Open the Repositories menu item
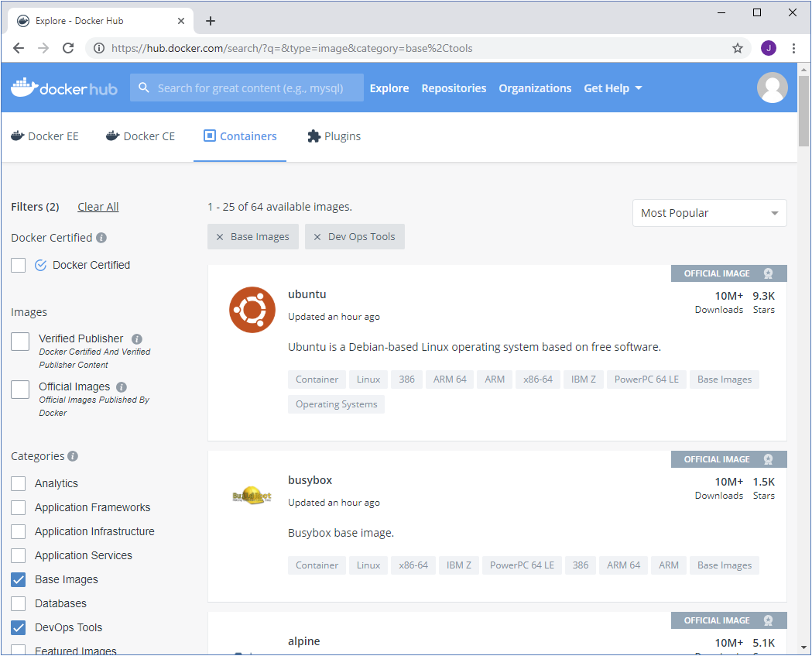Screen dimensions: 812x656 point(454,88)
